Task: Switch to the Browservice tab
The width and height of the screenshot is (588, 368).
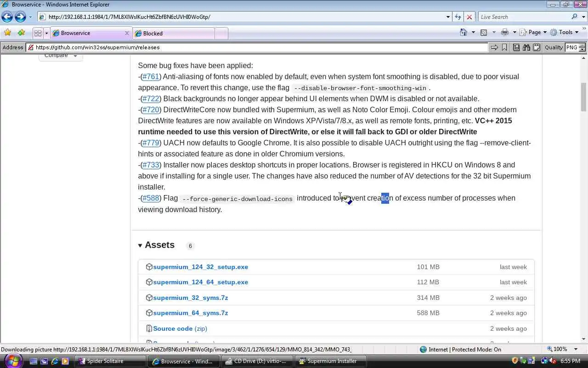Action: click(91, 33)
